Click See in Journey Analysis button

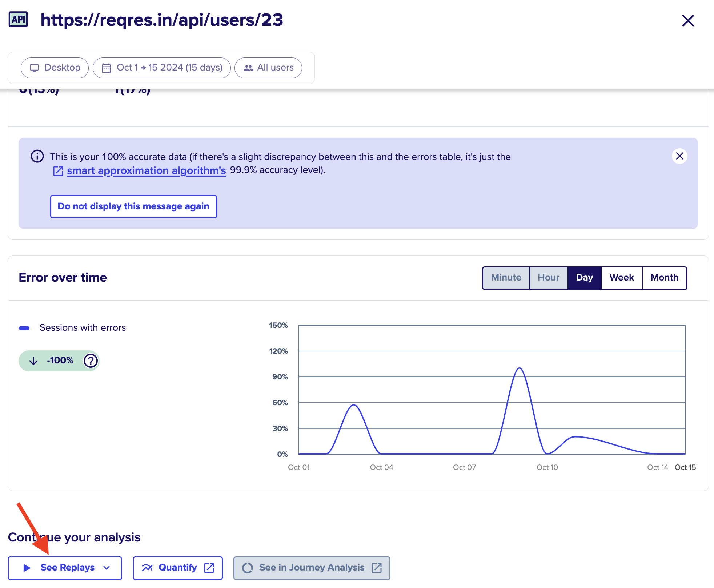tap(312, 568)
